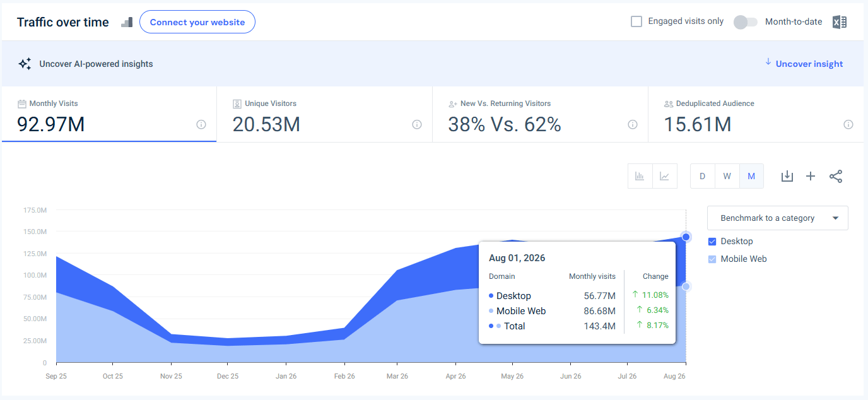Enable Engaged visits only checkbox
The height and width of the screenshot is (400, 868).
click(636, 21)
